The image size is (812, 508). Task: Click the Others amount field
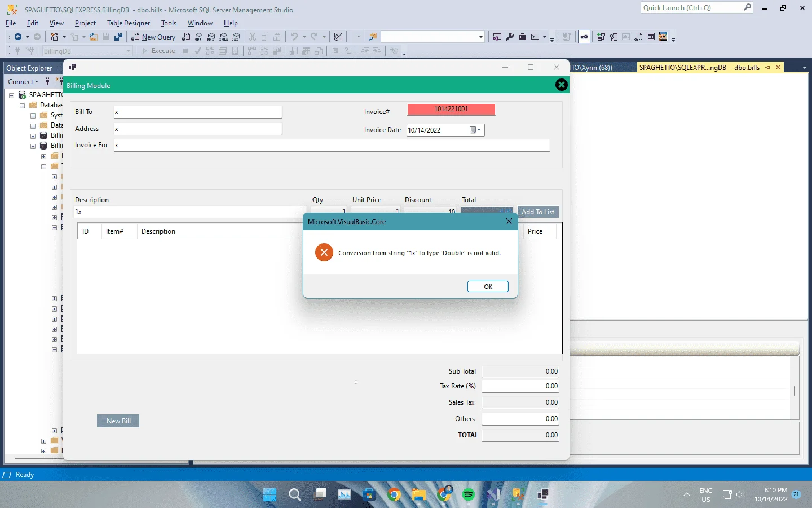[x=520, y=419]
